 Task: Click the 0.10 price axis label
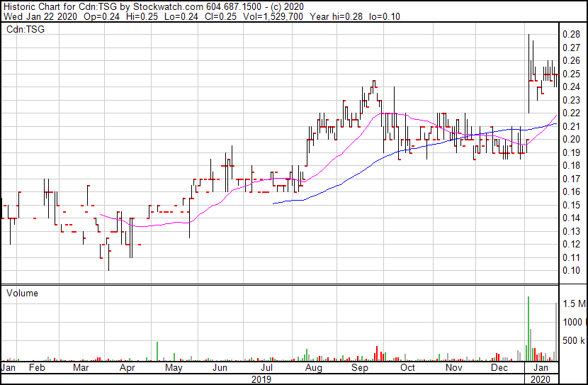pos(571,271)
